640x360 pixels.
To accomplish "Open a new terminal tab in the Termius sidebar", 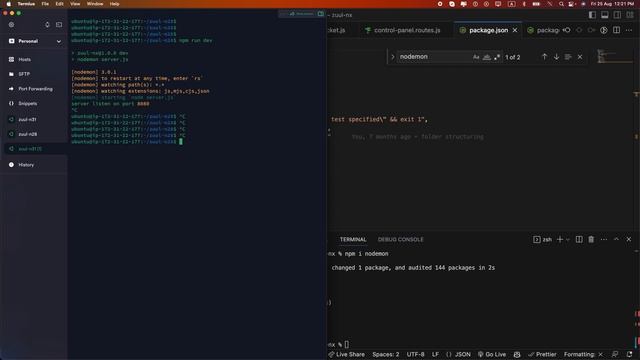I will [x=59, y=24].
